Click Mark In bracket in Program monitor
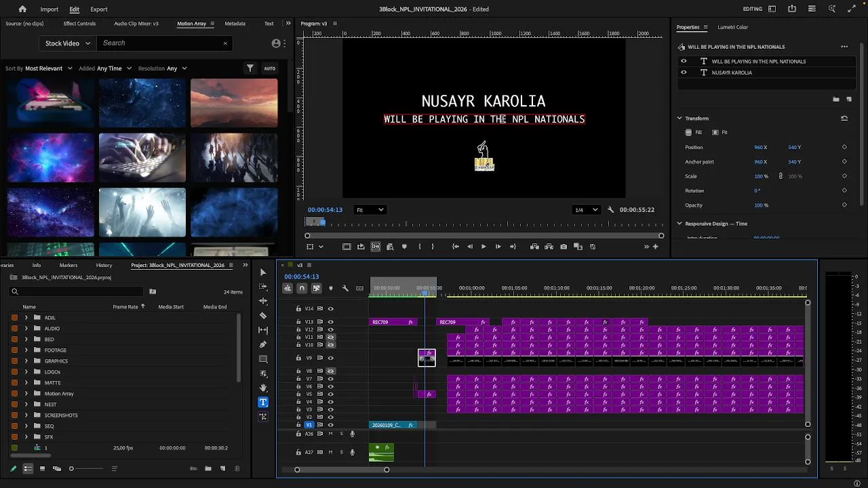The height and width of the screenshot is (488, 868). click(419, 247)
